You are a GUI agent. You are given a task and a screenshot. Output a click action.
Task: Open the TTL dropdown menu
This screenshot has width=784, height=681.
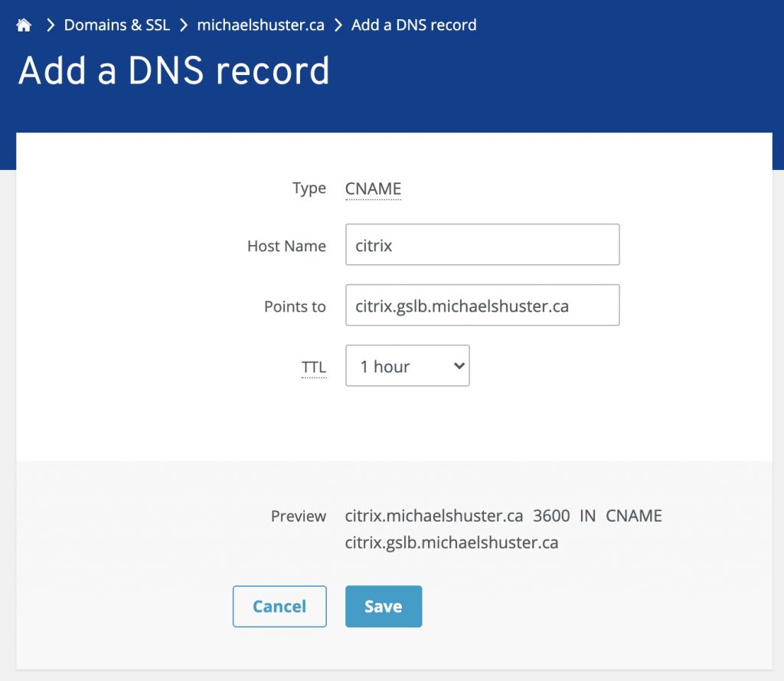pos(407,365)
